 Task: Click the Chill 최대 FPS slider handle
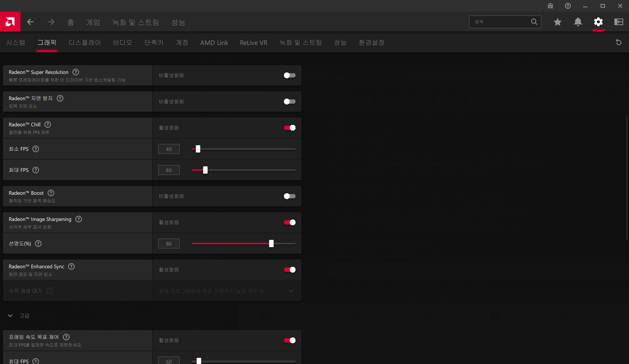(205, 170)
